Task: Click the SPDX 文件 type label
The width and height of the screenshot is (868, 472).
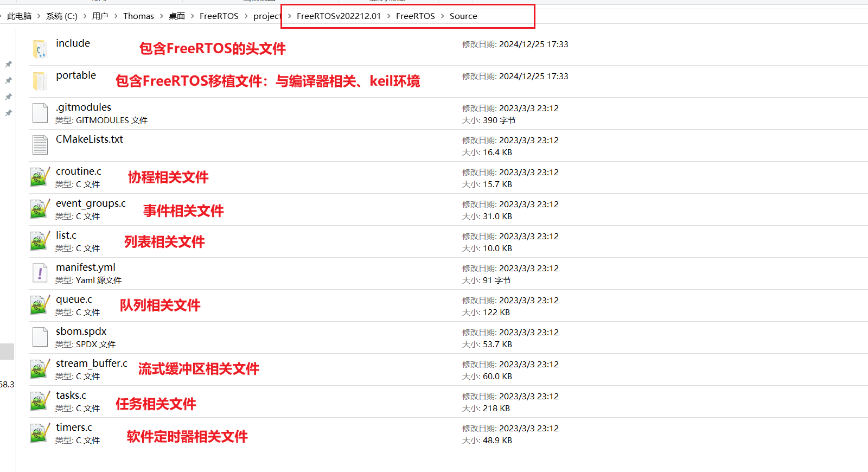Action: point(95,345)
